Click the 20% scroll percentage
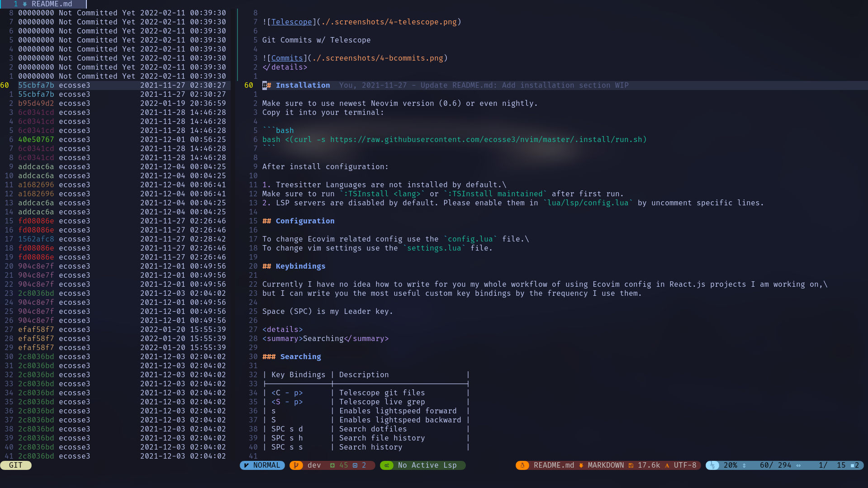Image resolution: width=868 pixels, height=488 pixels. (x=730, y=465)
